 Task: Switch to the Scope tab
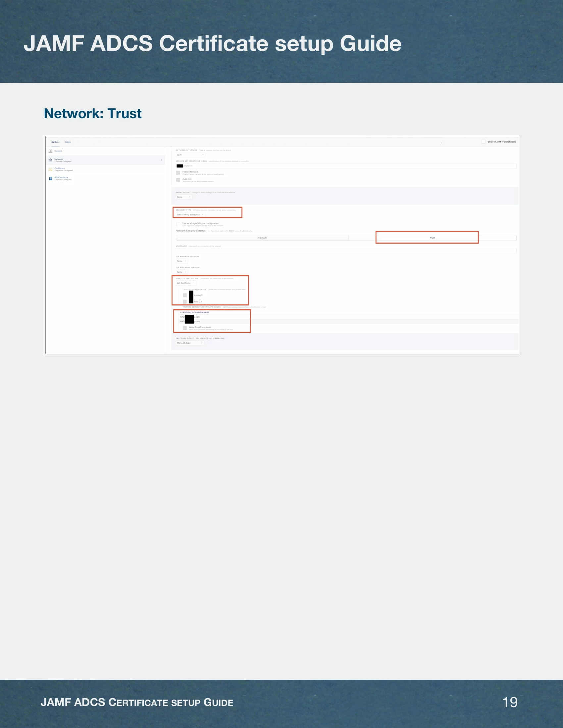pos(68,142)
